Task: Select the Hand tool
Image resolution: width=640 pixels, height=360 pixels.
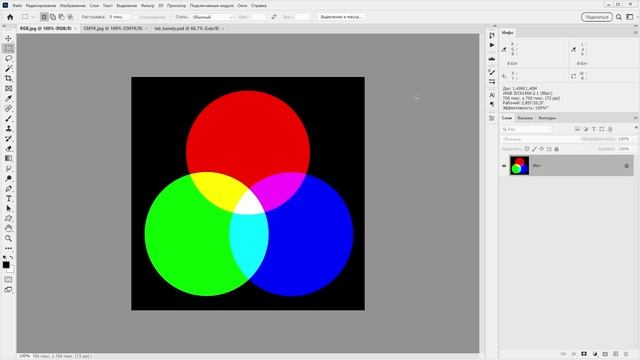Action: [8, 228]
